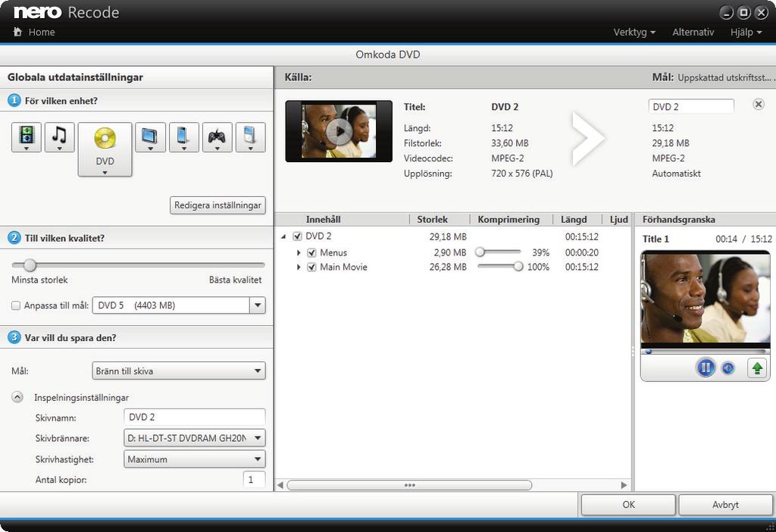776x532 pixels.
Task: Click the Menus size value 2,90 MB
Action: tap(450, 252)
